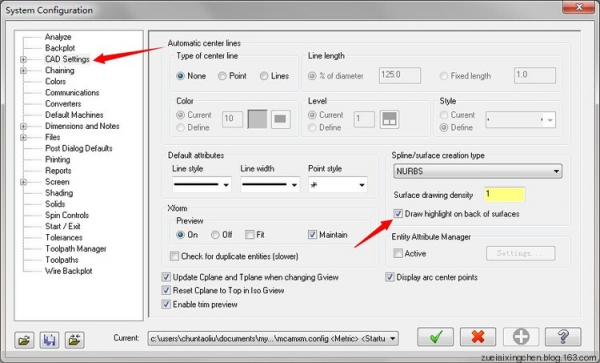Viewport: 600px width, 363px height.
Task: Confirm settings with the green checkmark
Action: click(x=435, y=337)
